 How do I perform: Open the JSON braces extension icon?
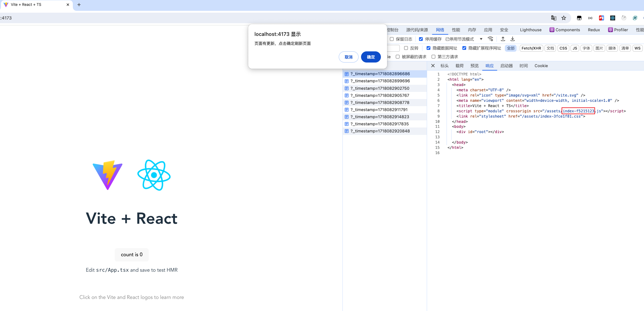coord(590,18)
